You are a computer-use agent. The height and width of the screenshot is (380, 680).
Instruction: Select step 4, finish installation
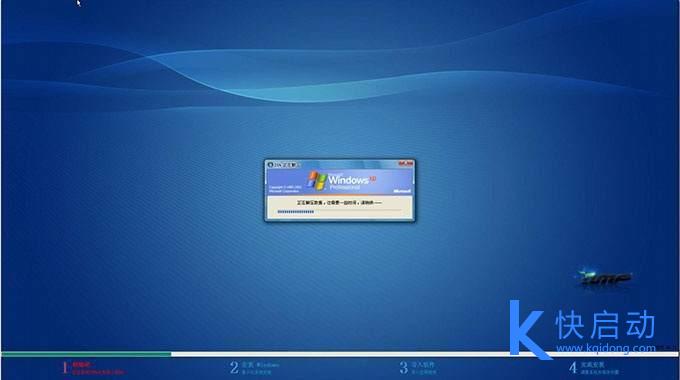point(594,368)
